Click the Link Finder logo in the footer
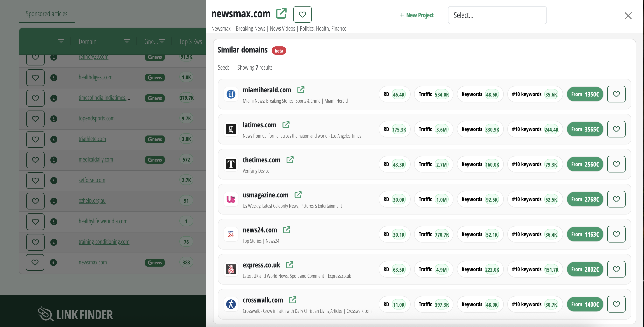Image resolution: width=644 pixels, height=327 pixels. tap(75, 314)
